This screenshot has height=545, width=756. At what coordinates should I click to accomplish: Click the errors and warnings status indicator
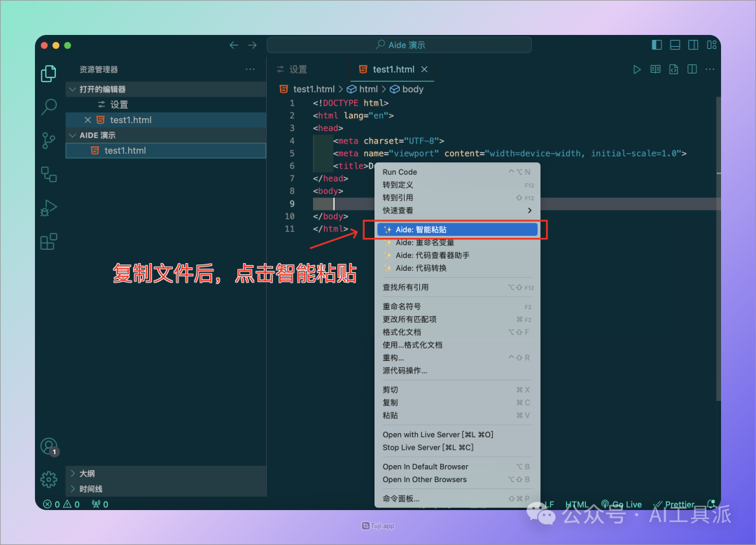pos(61,504)
